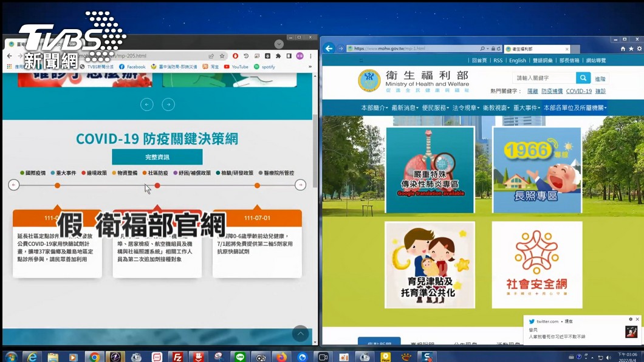Filter timeline by 邊境政策

point(94,172)
